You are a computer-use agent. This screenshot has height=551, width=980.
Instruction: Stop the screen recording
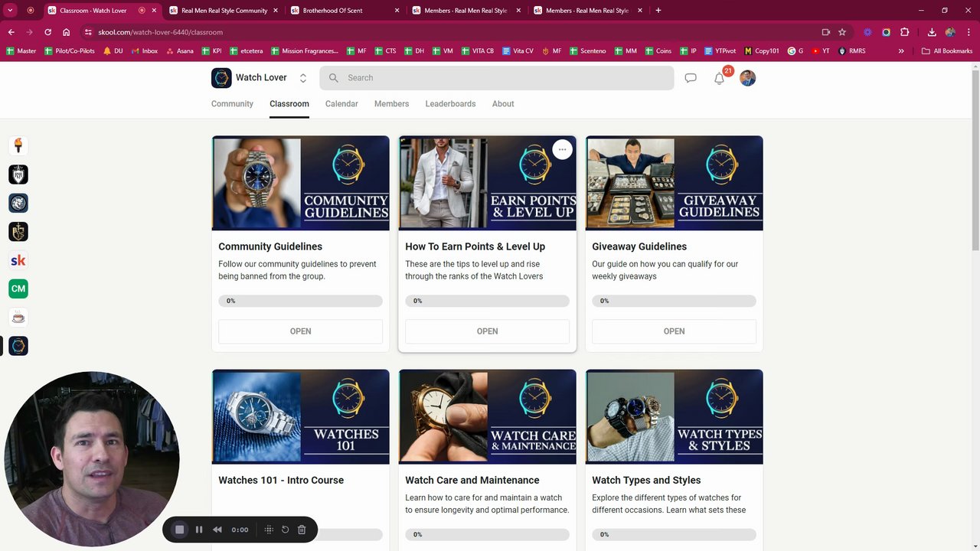pos(180,530)
